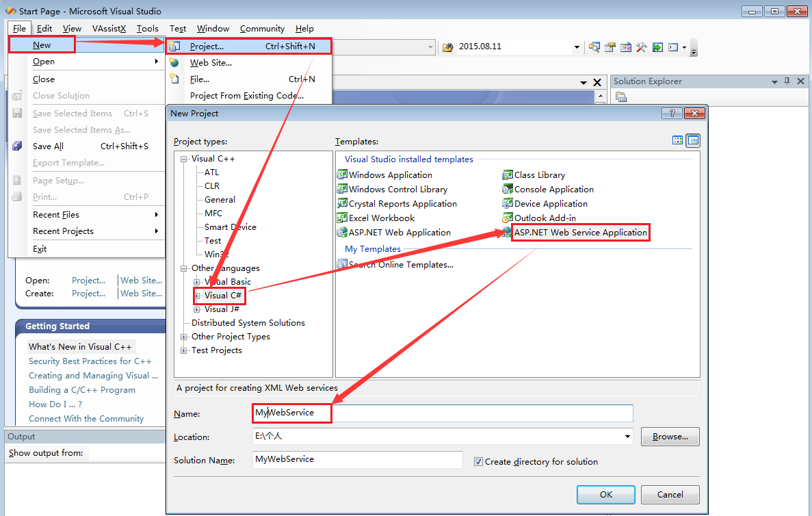Click the New Project dialog help button
The width and height of the screenshot is (812, 516).
[672, 113]
